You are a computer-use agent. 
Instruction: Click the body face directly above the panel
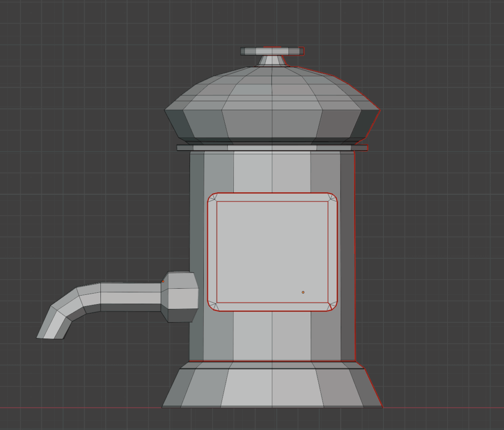[272, 172]
